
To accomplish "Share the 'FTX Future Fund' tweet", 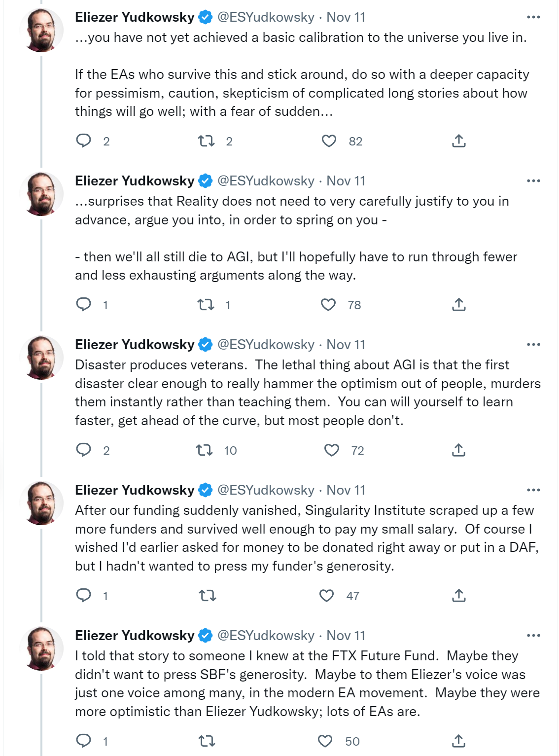I will (458, 741).
